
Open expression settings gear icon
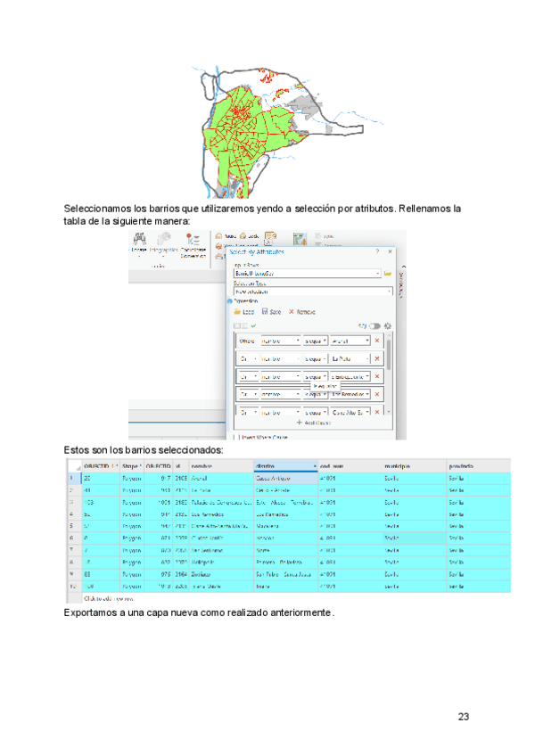(388, 326)
